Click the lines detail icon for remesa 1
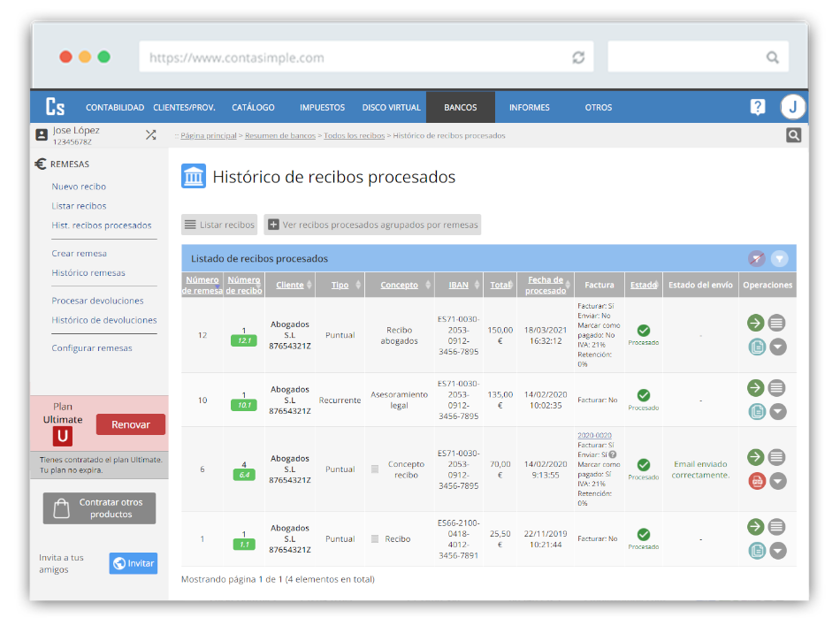 click(x=776, y=527)
